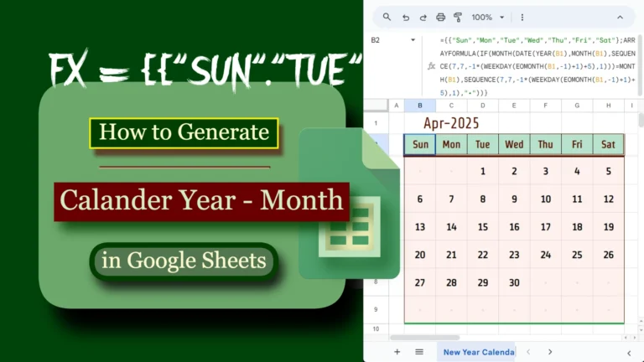Click the cell with date 11
644x362 pixels.
tap(577, 199)
